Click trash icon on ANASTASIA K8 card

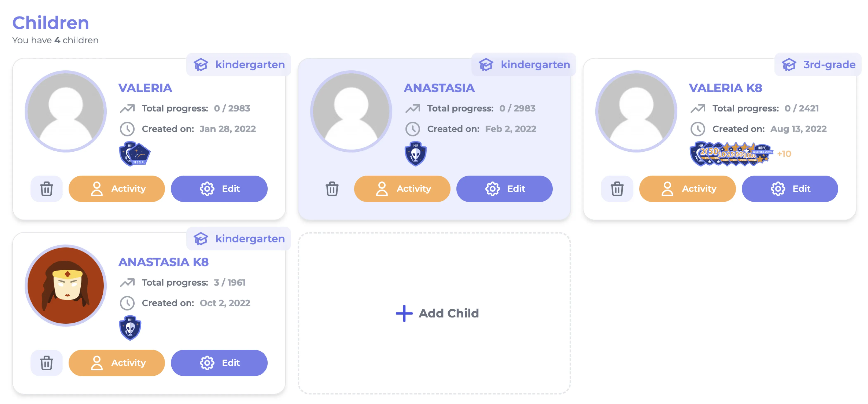[x=46, y=363]
